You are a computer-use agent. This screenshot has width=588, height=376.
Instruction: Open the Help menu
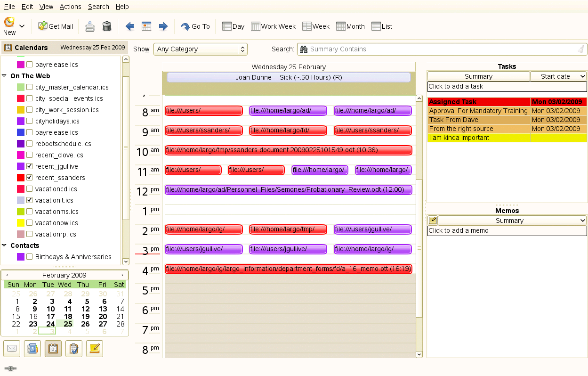click(x=122, y=7)
